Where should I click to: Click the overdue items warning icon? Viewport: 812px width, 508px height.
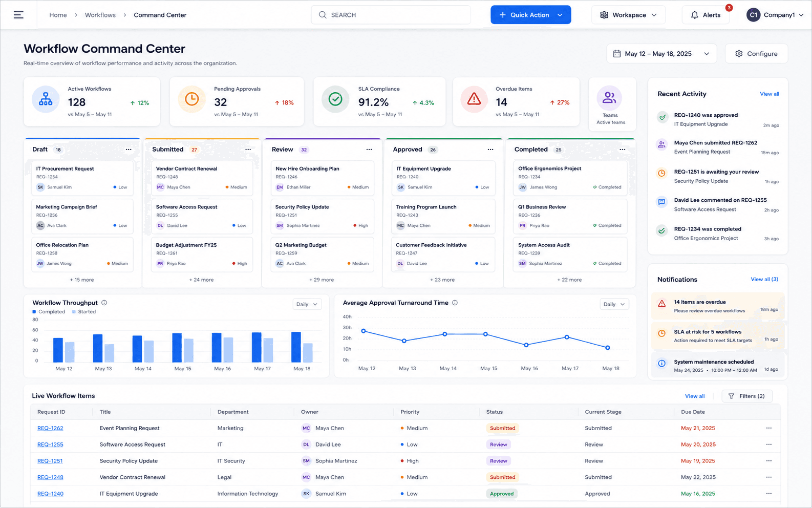click(x=474, y=99)
